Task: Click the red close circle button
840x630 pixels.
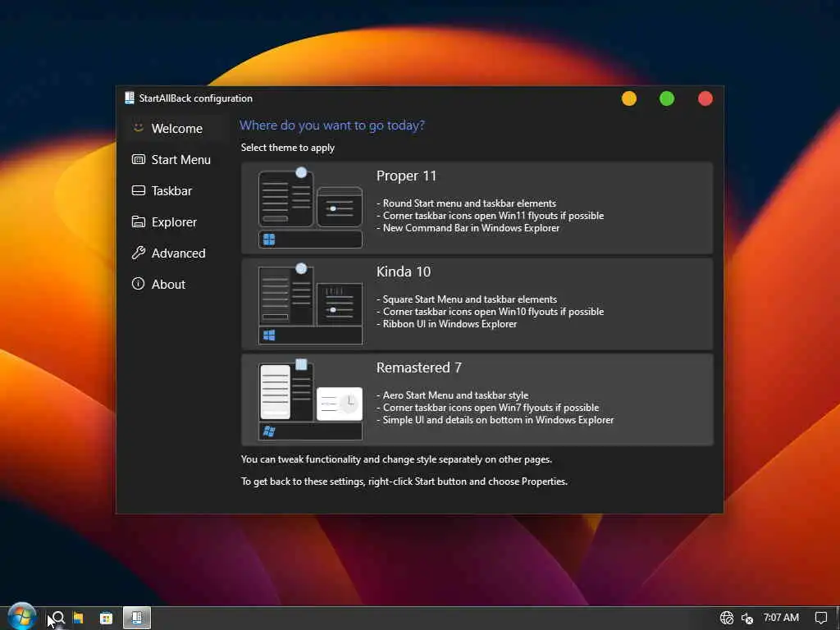Action: pyautogui.click(x=705, y=98)
